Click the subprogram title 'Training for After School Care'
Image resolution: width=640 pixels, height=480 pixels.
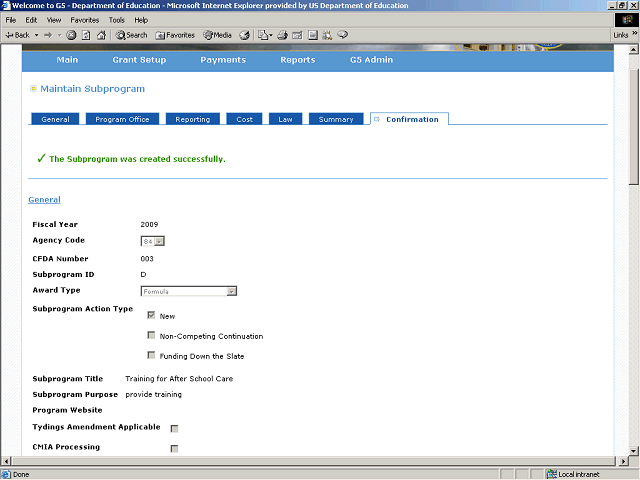point(179,379)
